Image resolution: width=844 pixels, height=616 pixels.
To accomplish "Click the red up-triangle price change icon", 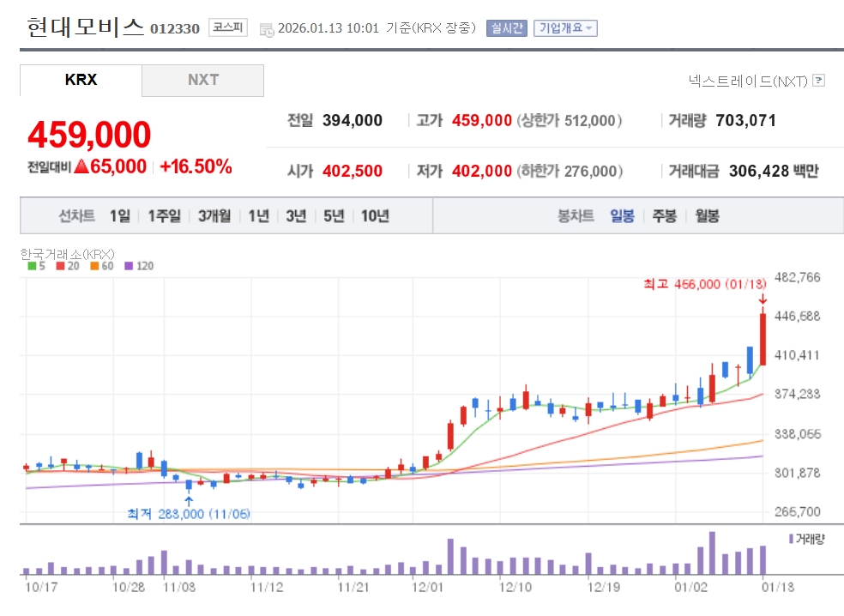I will click(81, 166).
